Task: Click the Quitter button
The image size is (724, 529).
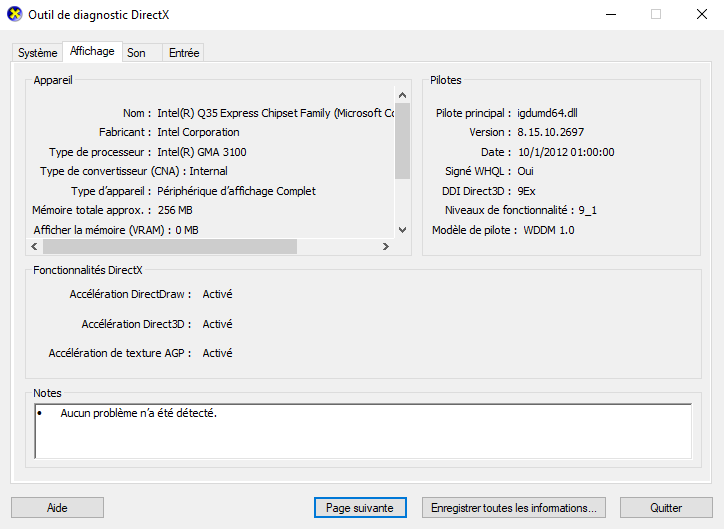Action: pos(666,508)
